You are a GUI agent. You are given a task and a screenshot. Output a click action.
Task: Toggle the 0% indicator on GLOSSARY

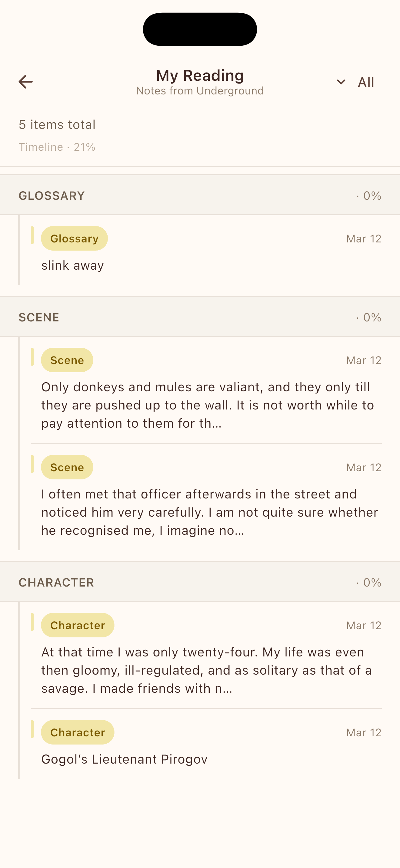tap(370, 195)
